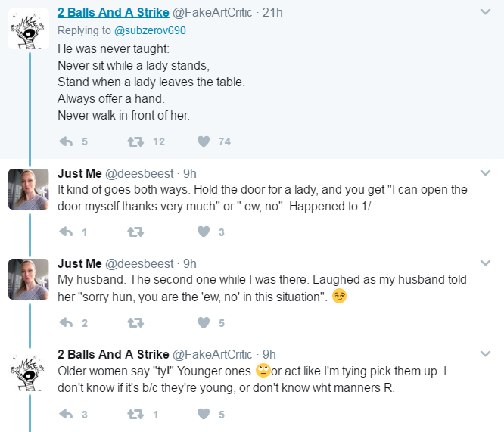Like the tweet with 74 likes
Screen dimensions: 504x432
click(x=204, y=141)
